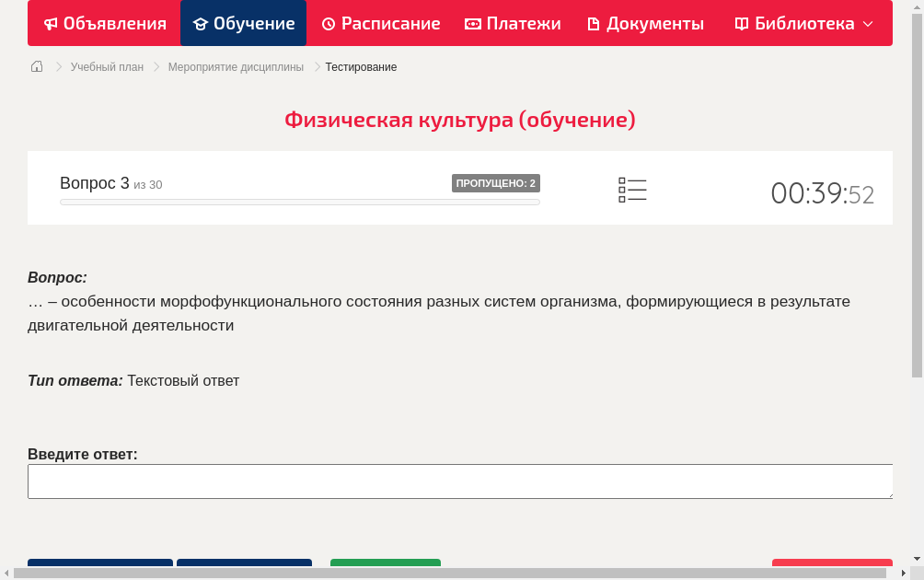This screenshot has height=580, width=924.
Task: Click the banknote icon beside Платежи
Action: tap(473, 24)
